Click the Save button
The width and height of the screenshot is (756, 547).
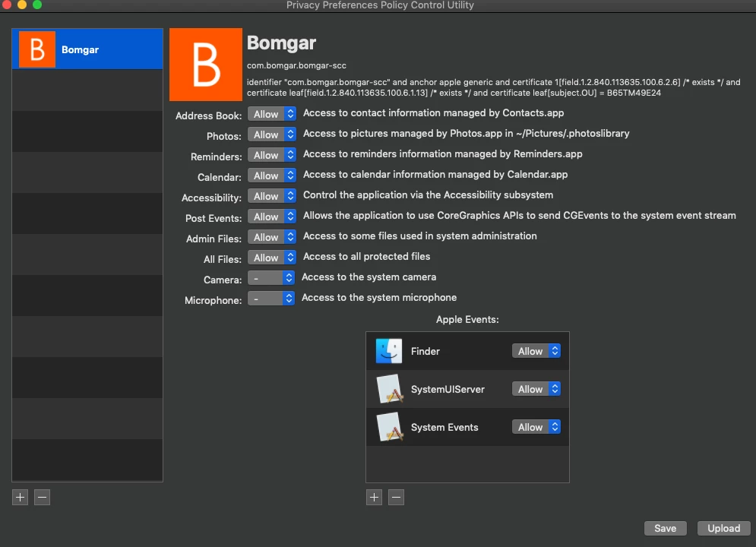click(666, 528)
